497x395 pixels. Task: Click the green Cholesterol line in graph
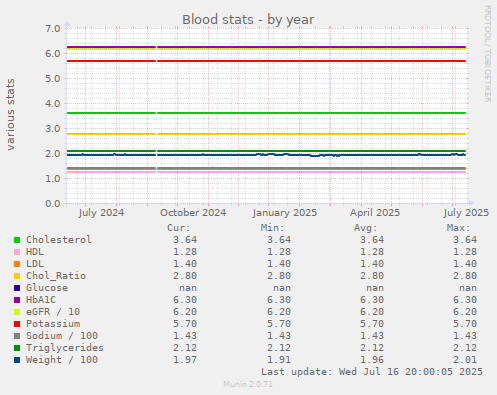click(267, 113)
